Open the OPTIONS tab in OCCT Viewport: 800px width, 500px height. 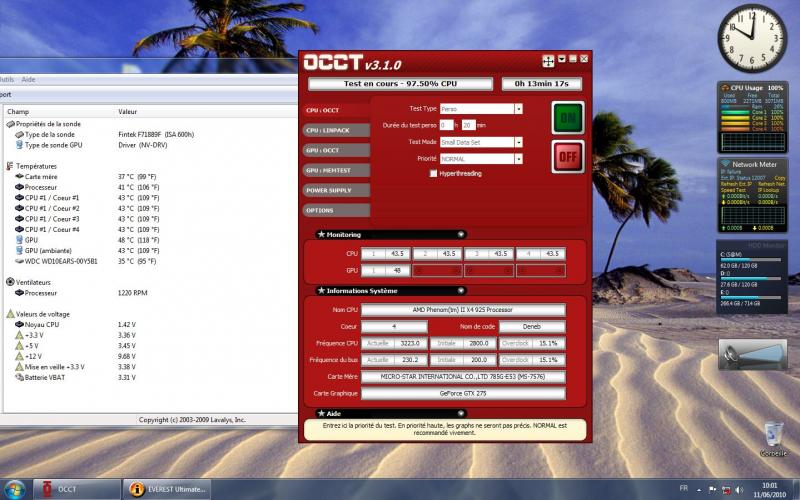(336, 210)
